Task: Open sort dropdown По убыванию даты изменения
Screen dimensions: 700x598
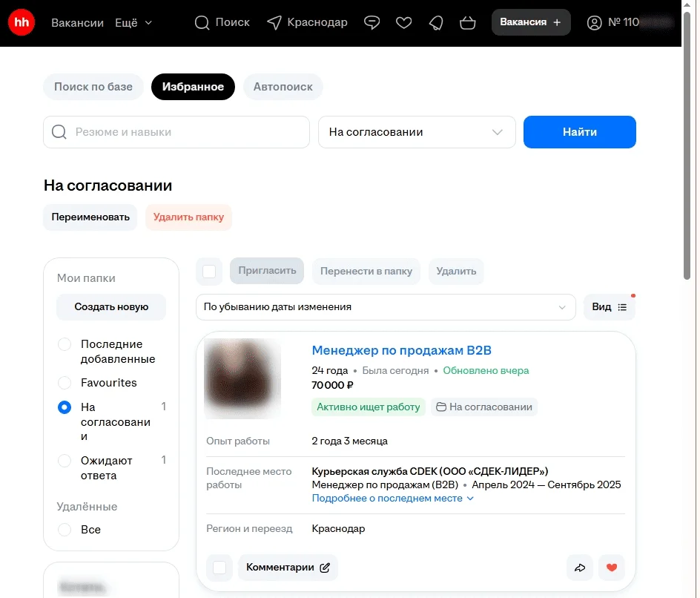Action: point(386,307)
